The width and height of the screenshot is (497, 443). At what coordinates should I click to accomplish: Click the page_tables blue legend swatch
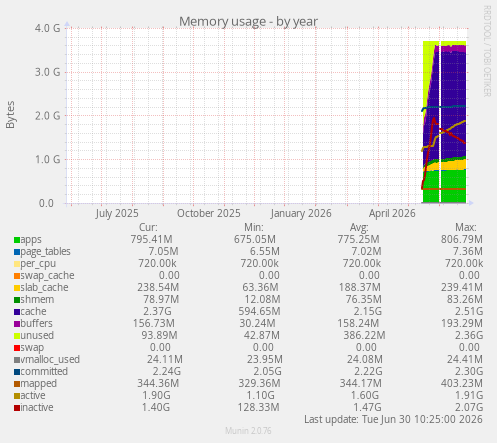coord(17,252)
